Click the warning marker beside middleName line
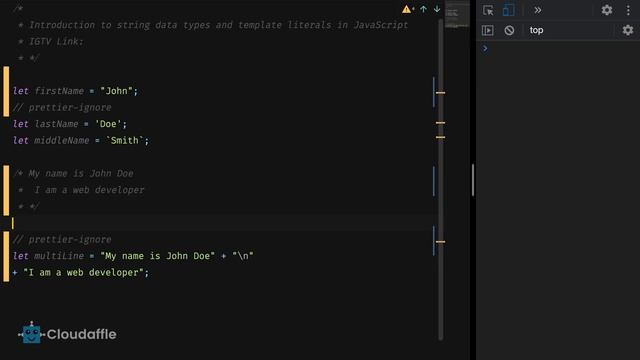The width and height of the screenshot is (640, 360). 440,138
